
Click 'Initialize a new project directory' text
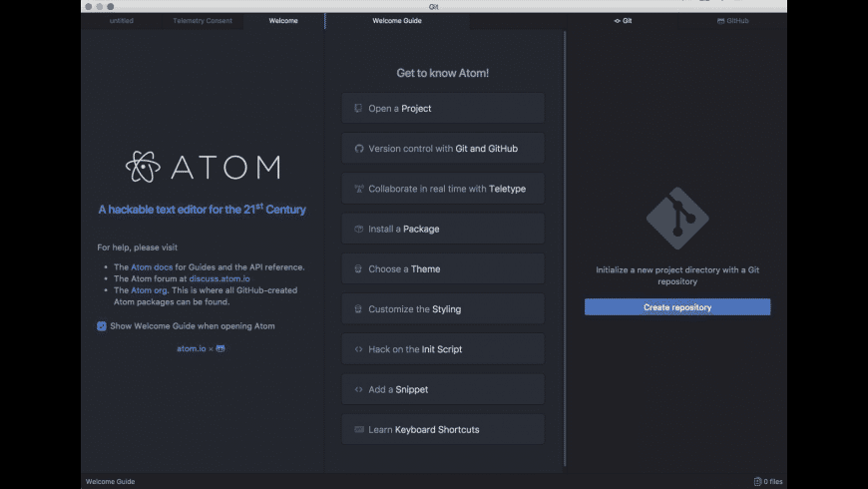point(677,275)
